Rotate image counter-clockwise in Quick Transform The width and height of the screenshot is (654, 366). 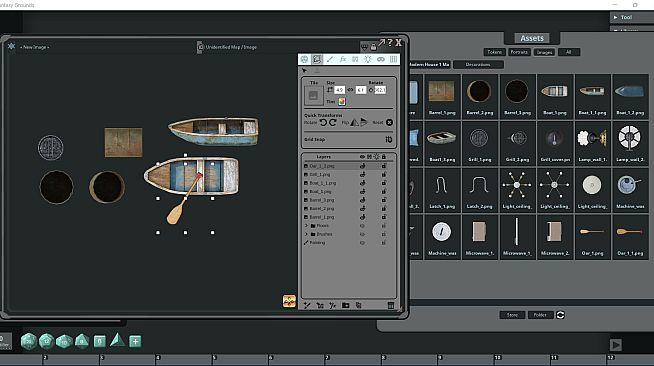323,123
